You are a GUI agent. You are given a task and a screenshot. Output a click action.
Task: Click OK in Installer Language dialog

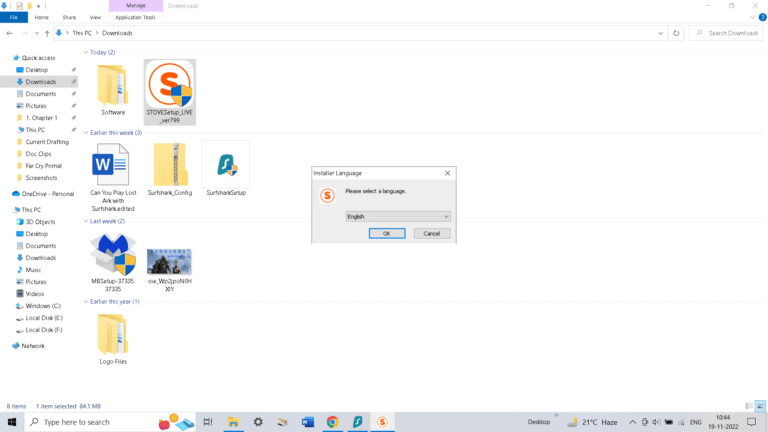pos(387,234)
